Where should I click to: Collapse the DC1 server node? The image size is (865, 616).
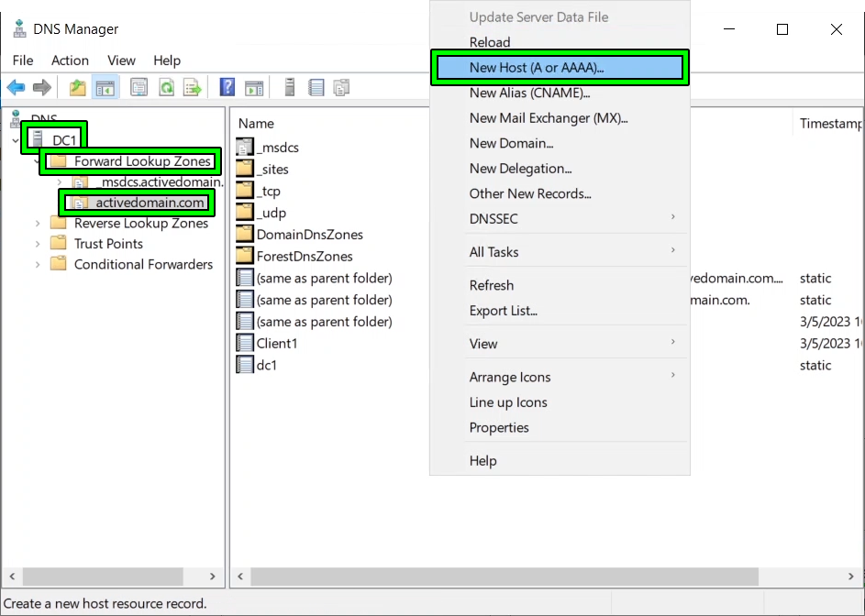[x=16, y=140]
